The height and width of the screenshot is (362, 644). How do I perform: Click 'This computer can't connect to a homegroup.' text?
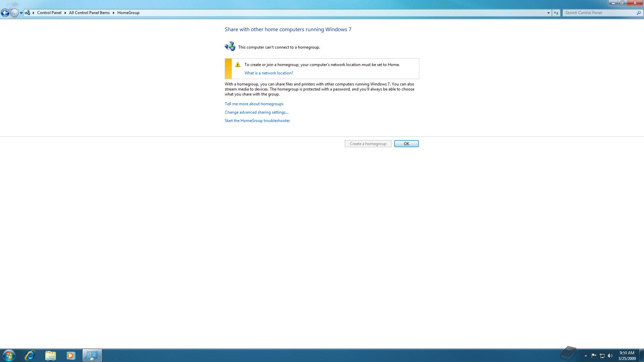279,47
